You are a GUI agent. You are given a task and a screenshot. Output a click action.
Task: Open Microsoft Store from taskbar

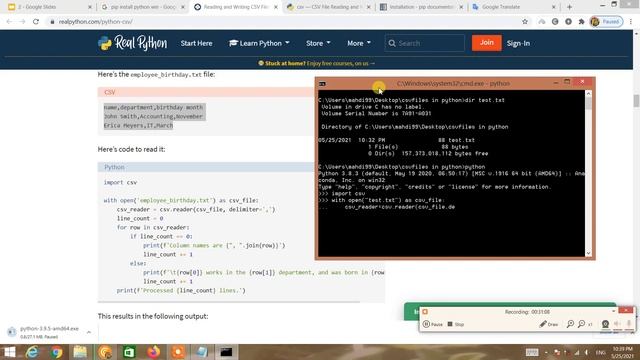pos(129,352)
